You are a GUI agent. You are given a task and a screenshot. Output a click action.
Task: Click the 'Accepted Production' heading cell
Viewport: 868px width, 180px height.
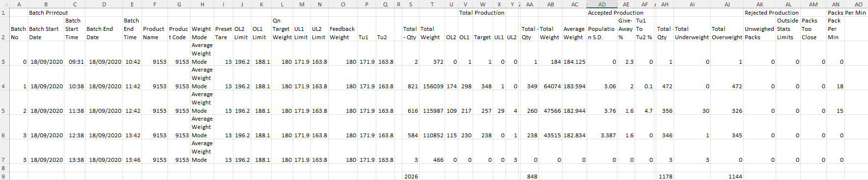coord(616,13)
